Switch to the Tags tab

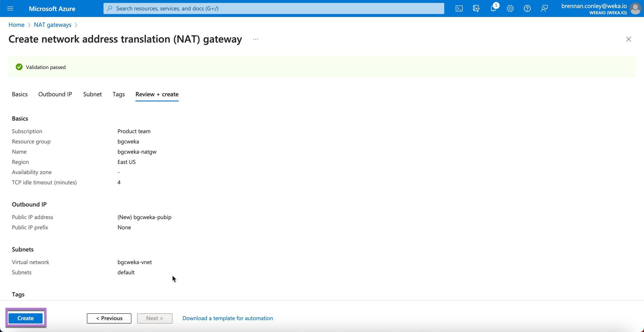tap(118, 94)
